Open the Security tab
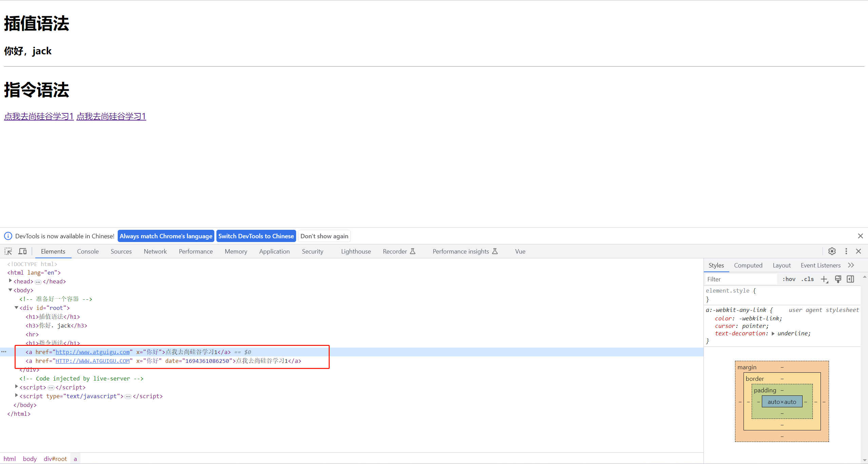The image size is (868, 464). click(312, 251)
